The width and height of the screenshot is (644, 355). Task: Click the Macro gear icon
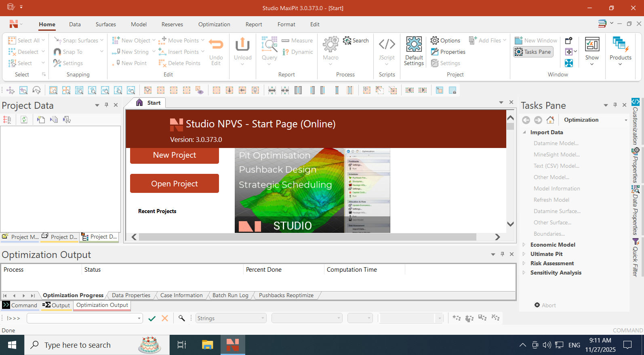pyautogui.click(x=330, y=44)
